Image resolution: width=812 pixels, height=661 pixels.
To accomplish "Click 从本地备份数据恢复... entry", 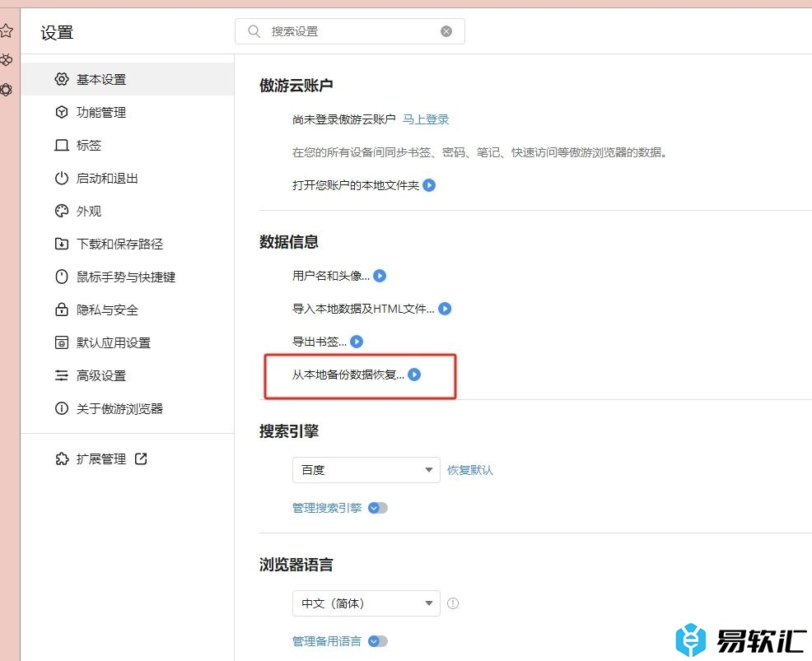I will [x=348, y=375].
